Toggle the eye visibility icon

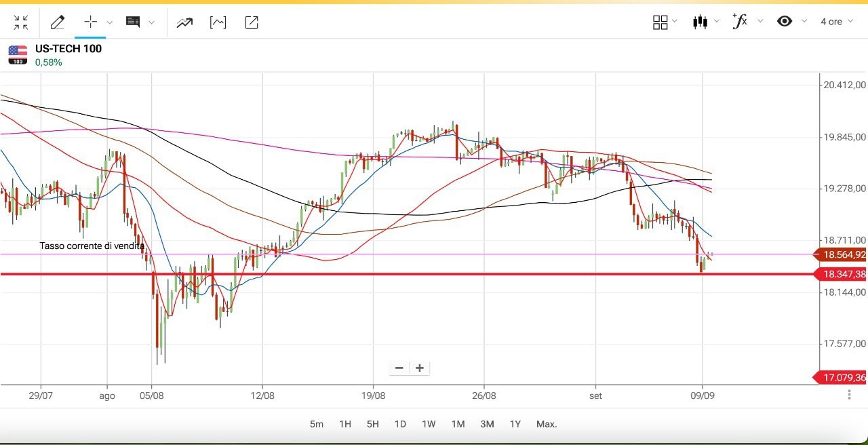click(x=785, y=21)
